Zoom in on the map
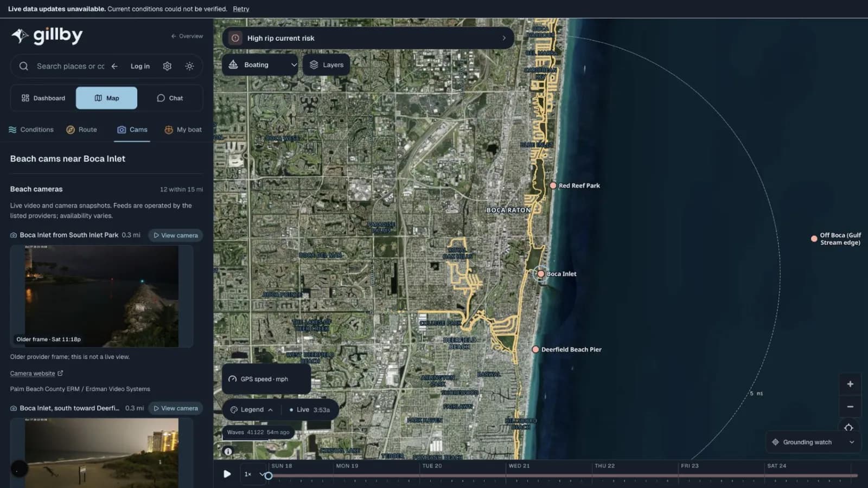 850,384
